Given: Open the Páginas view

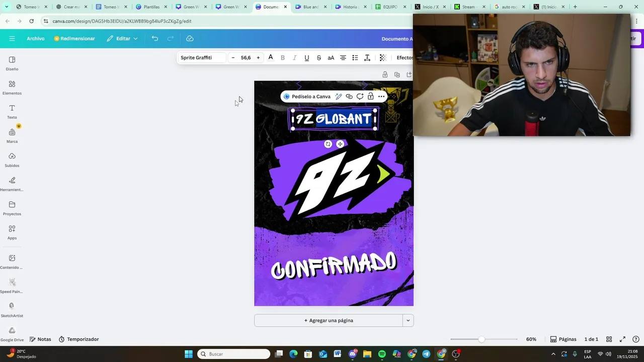Looking at the screenshot, I should point(563,339).
